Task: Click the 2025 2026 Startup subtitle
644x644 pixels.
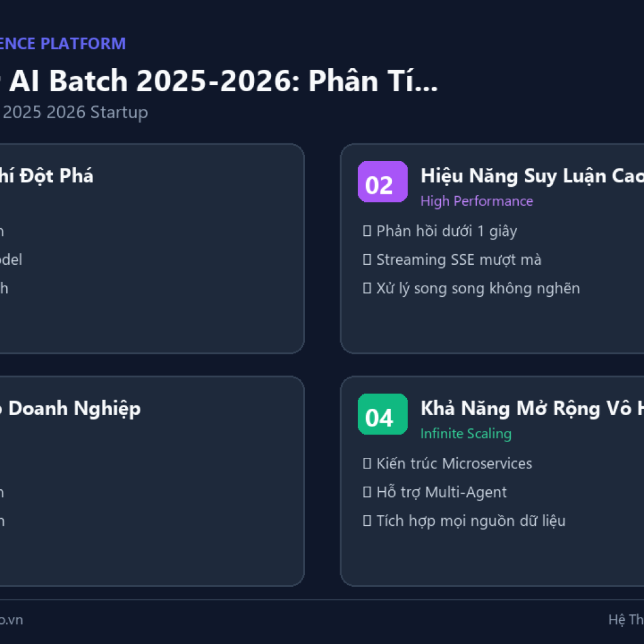Action: (x=74, y=112)
